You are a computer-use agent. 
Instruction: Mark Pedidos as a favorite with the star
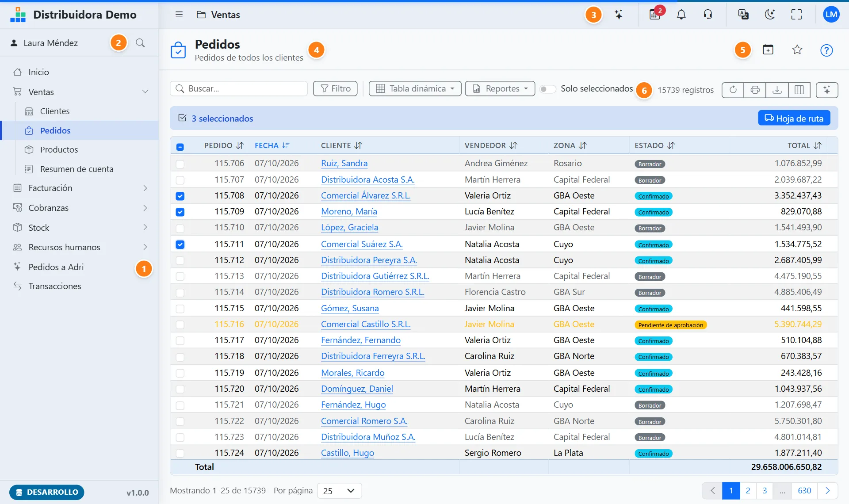[797, 50]
